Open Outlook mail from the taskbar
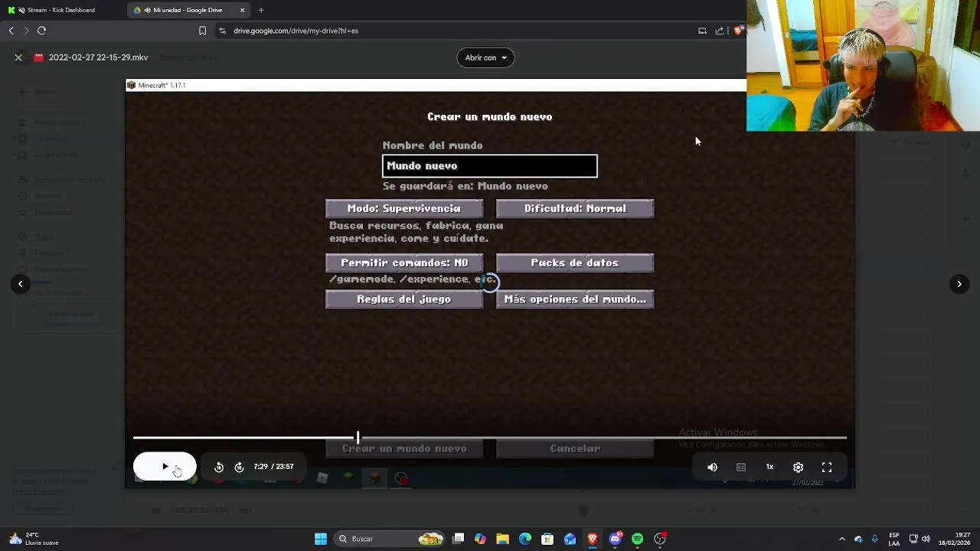 tap(570, 539)
